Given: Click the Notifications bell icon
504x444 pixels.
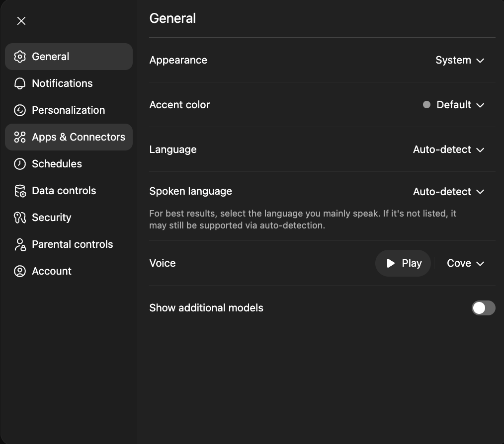Looking at the screenshot, I should tap(20, 83).
